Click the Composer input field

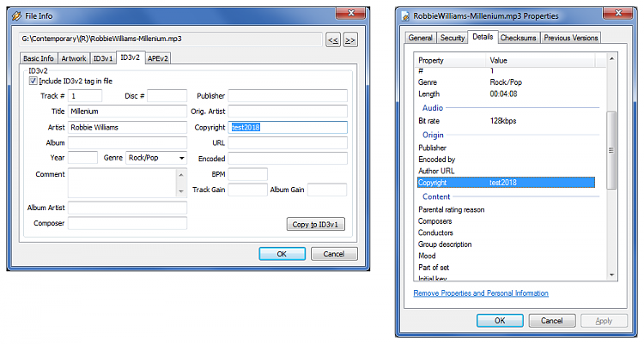[x=127, y=223]
